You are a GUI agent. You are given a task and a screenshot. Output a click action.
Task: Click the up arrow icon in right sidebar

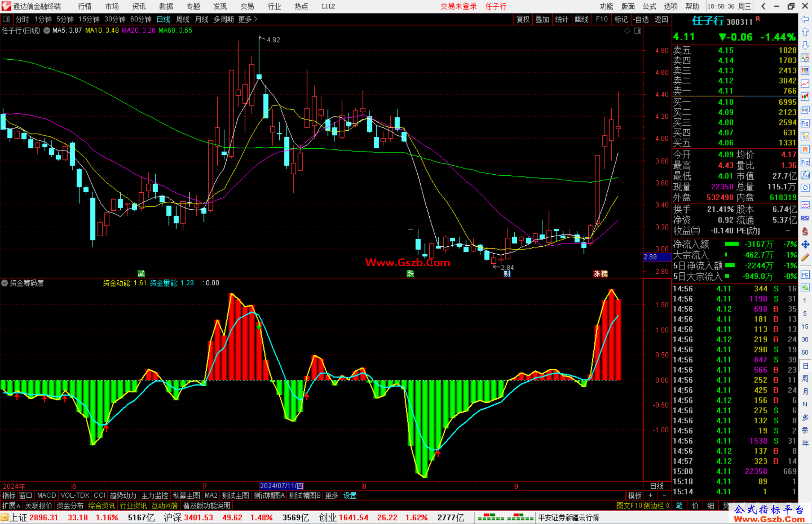click(x=805, y=32)
